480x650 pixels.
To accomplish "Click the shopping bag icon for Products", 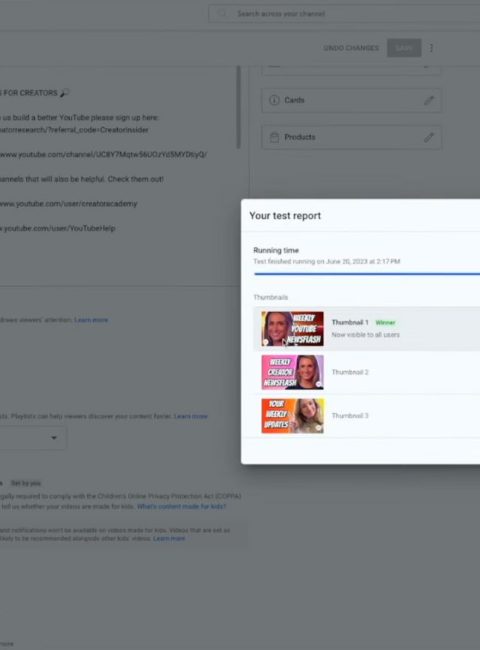I will click(274, 137).
